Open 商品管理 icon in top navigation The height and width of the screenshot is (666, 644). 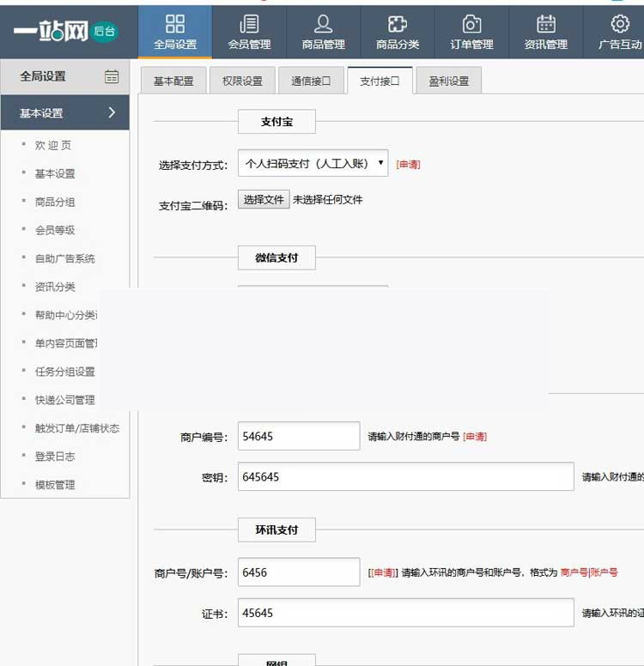point(324,24)
